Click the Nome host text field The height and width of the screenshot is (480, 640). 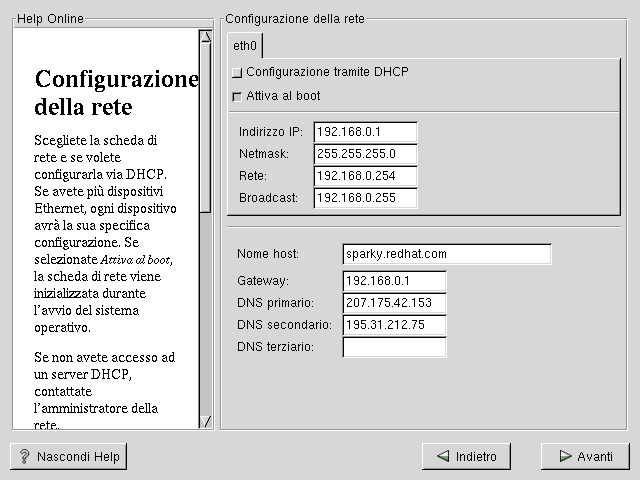[446, 254]
